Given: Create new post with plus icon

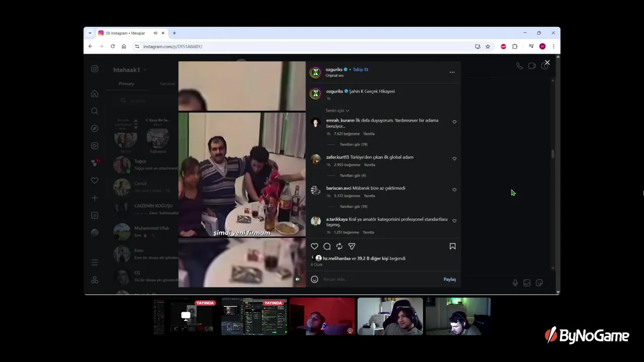Looking at the screenshot, I should [x=95, y=198].
